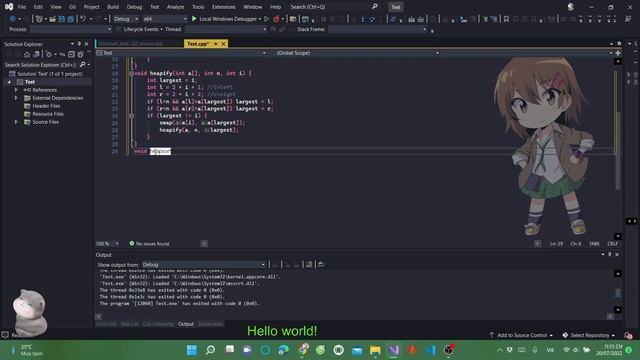
Task: Open Windows Start menu
Action: [x=192, y=350]
